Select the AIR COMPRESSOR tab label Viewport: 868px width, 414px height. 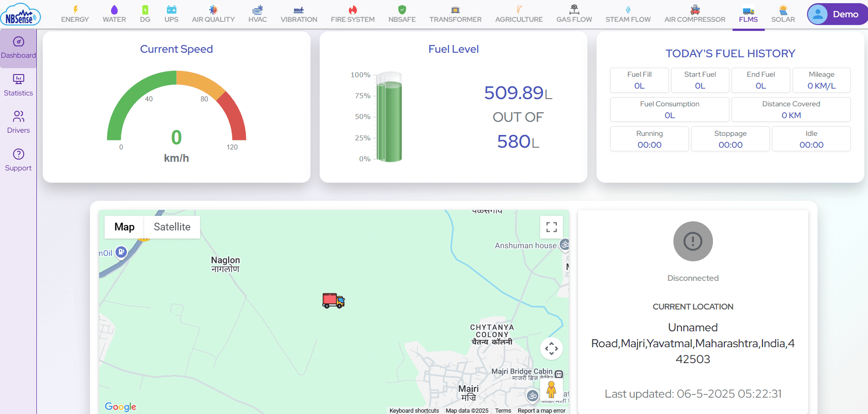[695, 20]
